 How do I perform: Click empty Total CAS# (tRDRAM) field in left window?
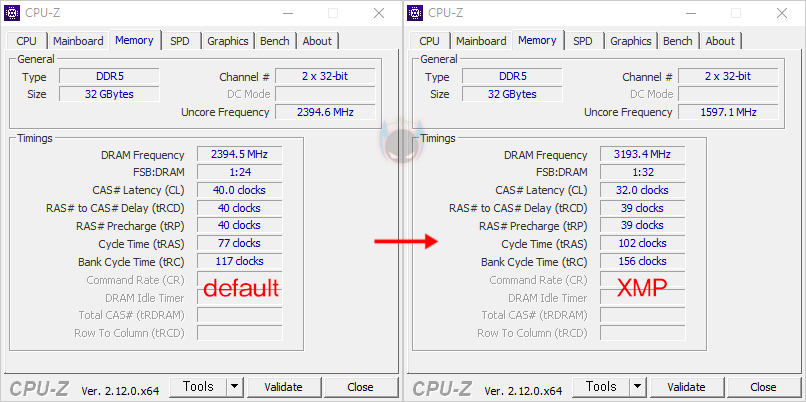tap(240, 315)
